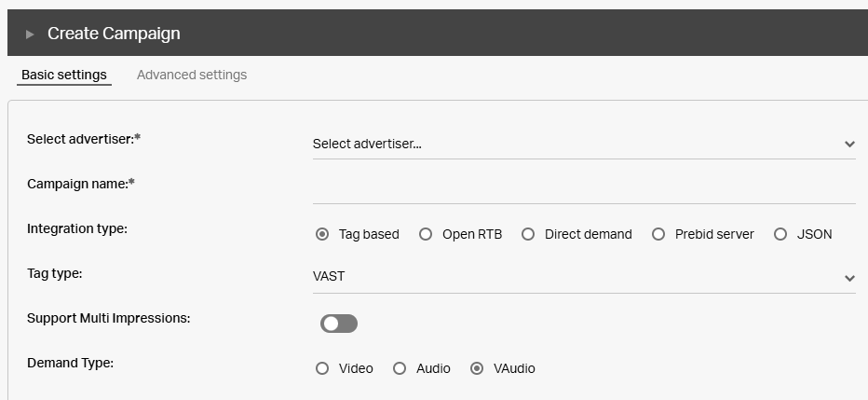Collapse the Create Campaign panel triangle
Image resolution: width=868 pixels, height=400 pixels.
30,34
